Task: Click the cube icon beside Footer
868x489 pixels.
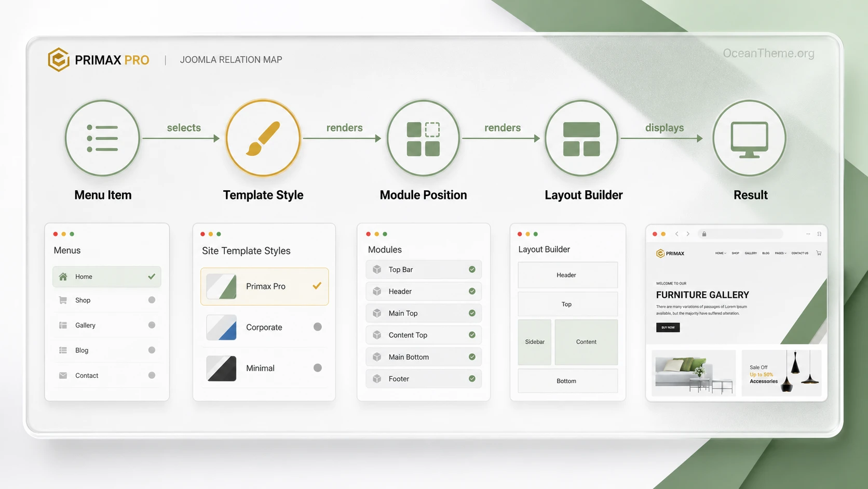Action: click(x=377, y=378)
